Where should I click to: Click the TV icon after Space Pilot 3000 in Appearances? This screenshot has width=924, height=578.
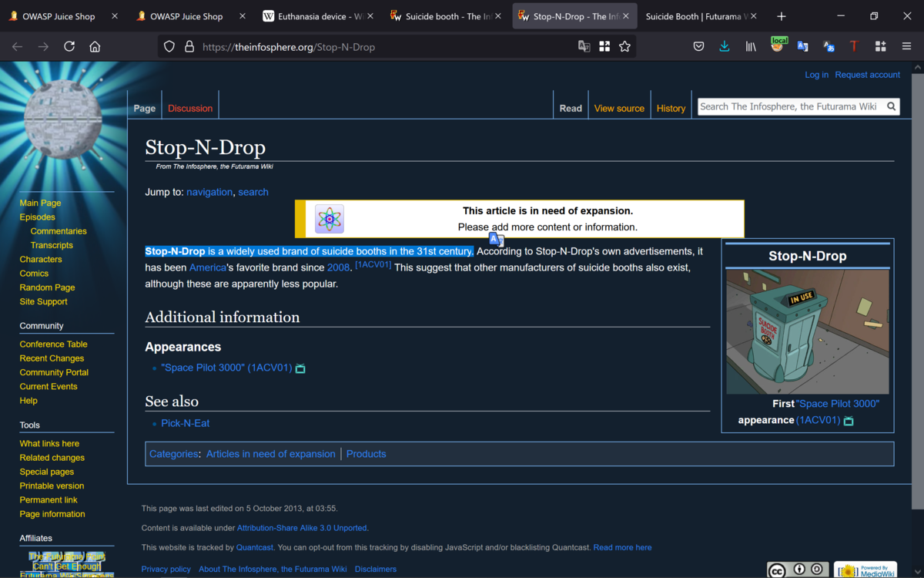point(300,368)
